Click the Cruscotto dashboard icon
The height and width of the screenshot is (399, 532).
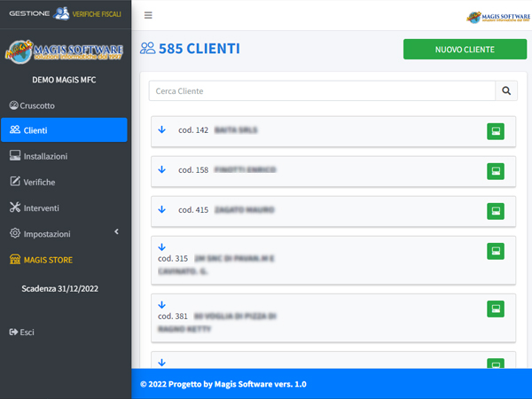point(13,106)
